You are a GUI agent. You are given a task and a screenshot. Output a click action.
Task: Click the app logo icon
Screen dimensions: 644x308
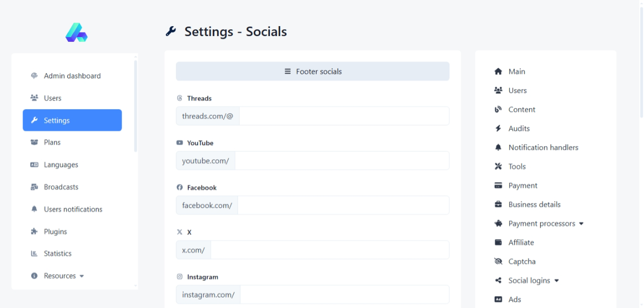tap(76, 32)
